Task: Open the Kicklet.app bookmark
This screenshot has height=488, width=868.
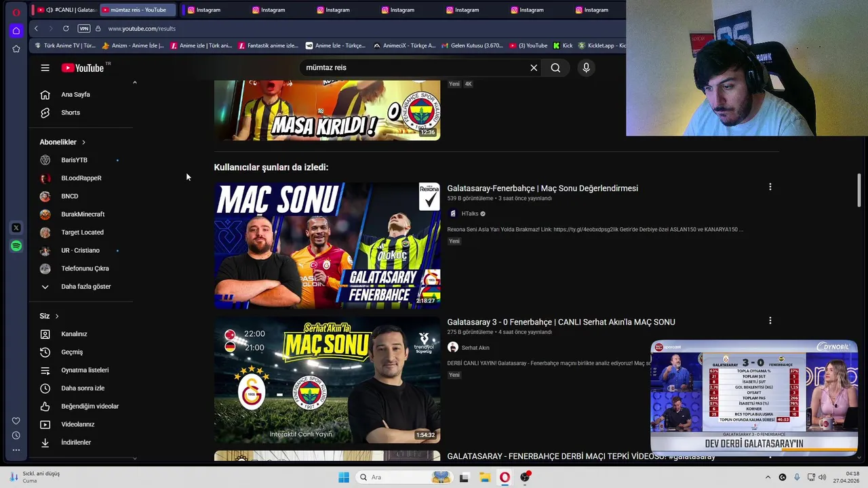Action: [602, 45]
